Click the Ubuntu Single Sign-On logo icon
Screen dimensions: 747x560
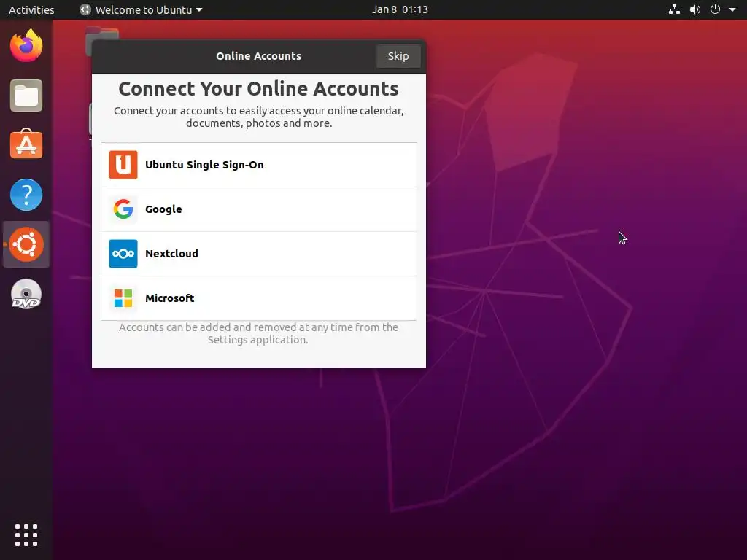pyautogui.click(x=123, y=165)
